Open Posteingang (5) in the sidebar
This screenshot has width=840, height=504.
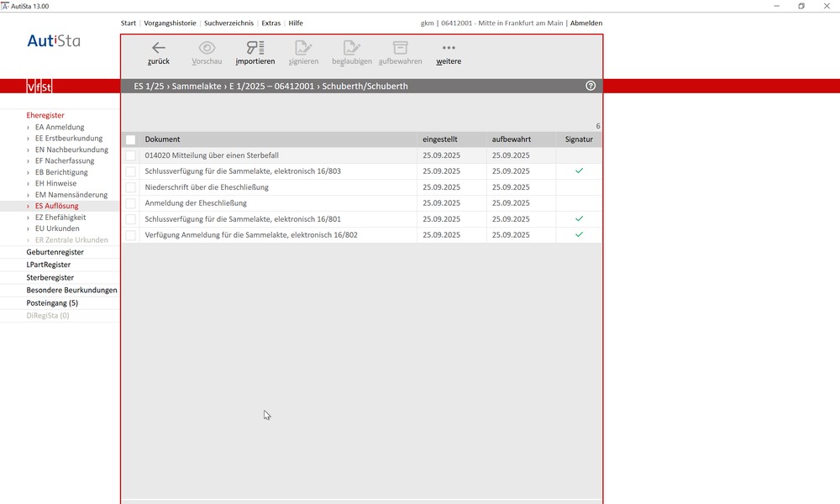pos(52,302)
